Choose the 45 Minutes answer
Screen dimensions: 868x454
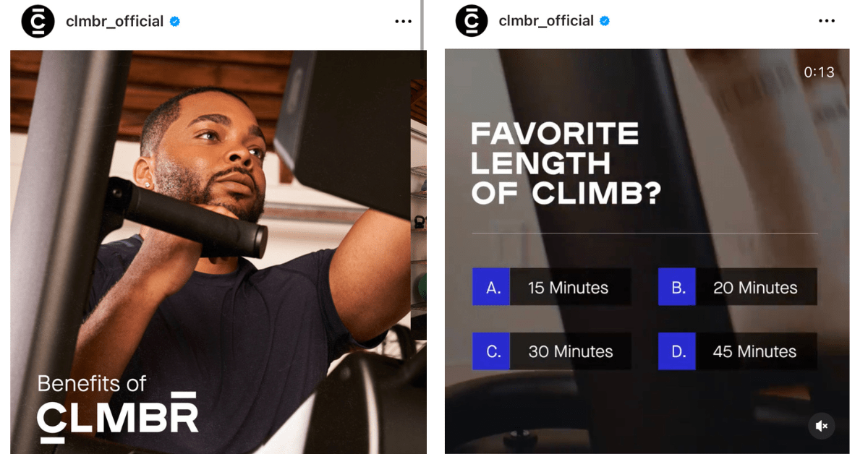[x=757, y=351]
